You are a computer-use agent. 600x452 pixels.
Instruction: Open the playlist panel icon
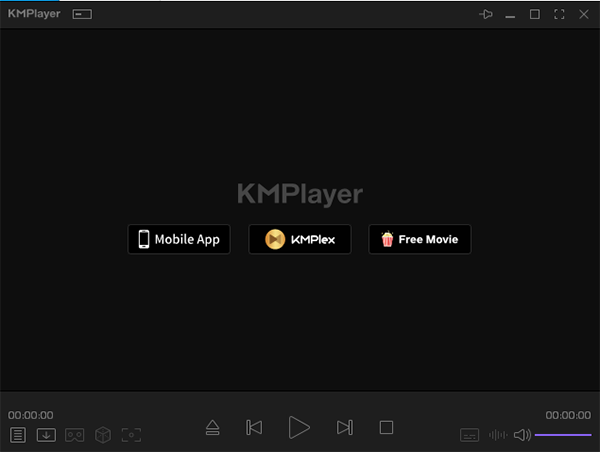click(x=18, y=435)
